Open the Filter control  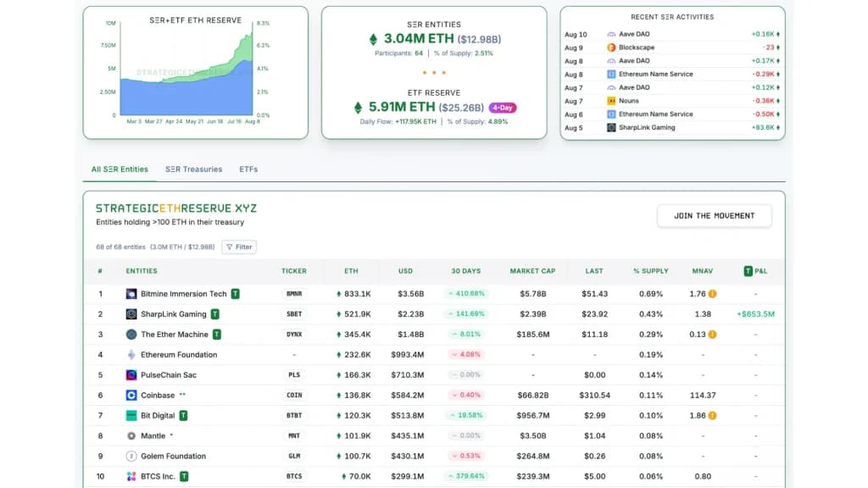[239, 247]
